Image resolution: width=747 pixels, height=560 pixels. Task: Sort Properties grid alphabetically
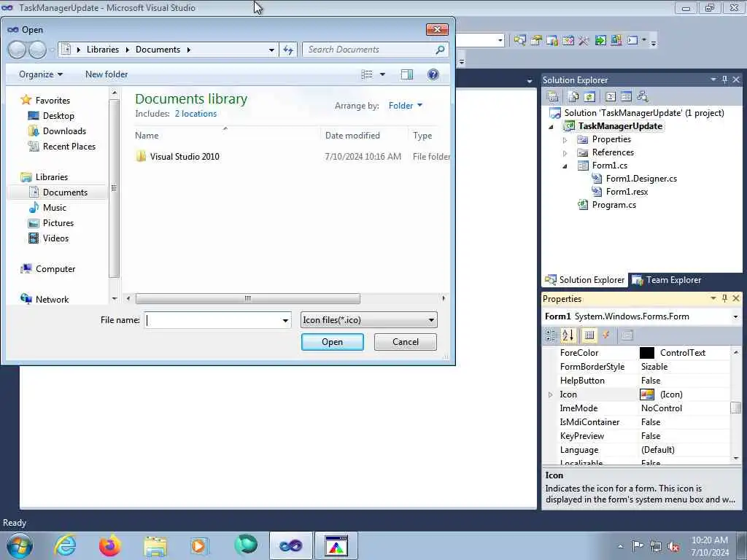pos(568,335)
